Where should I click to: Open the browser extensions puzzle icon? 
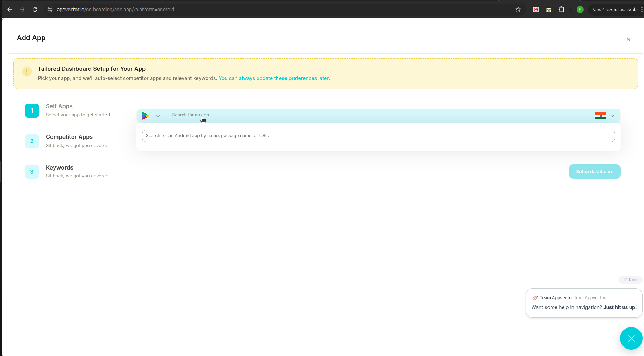[x=562, y=10]
